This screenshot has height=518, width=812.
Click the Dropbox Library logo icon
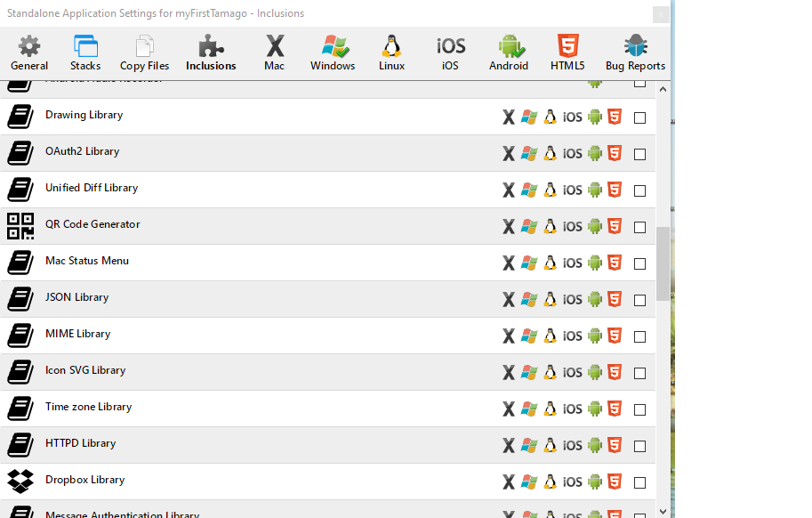20,482
